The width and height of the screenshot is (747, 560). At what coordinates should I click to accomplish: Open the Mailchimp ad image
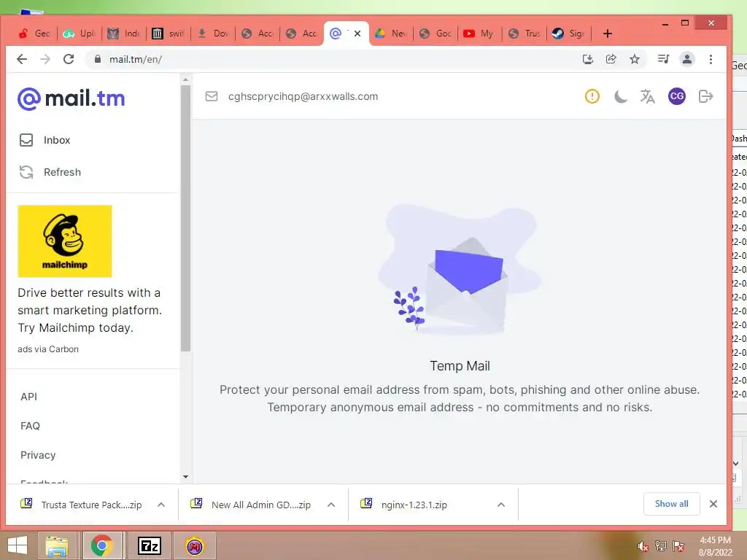[x=65, y=241]
